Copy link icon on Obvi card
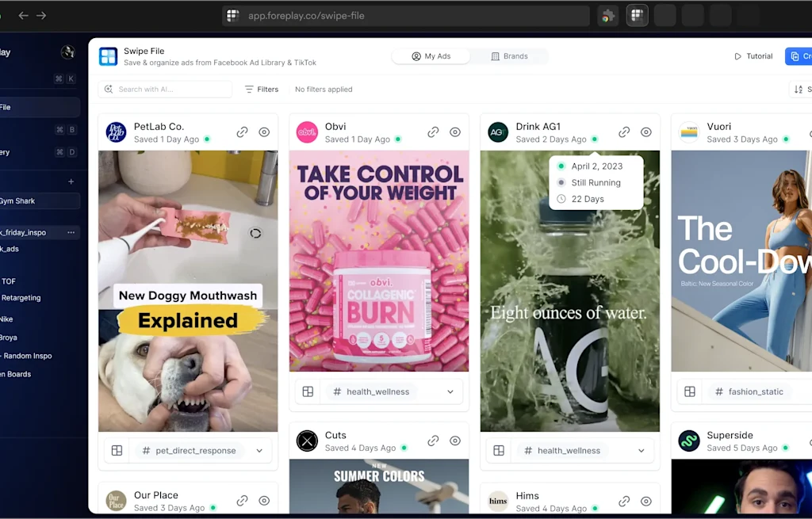The image size is (812, 519). tap(433, 132)
